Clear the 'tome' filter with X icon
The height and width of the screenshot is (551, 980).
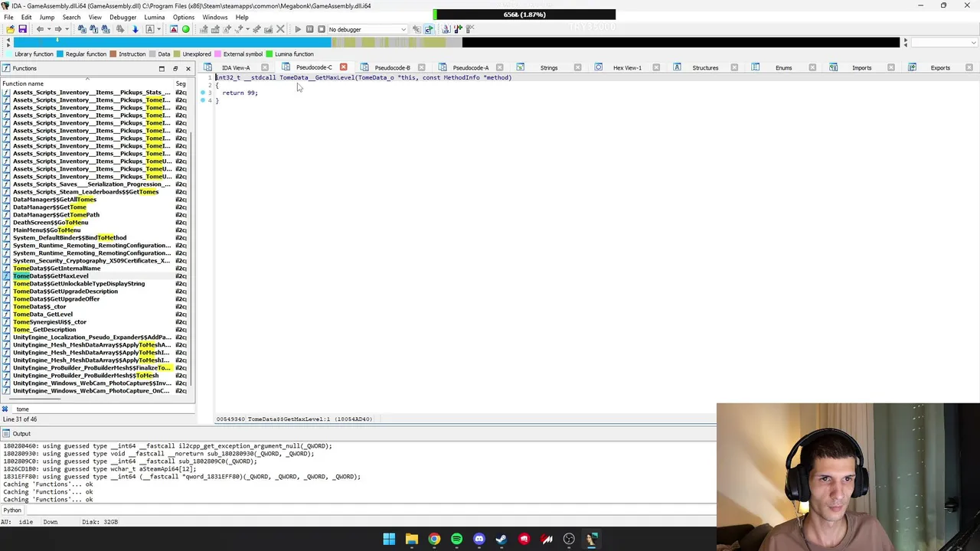click(5, 409)
